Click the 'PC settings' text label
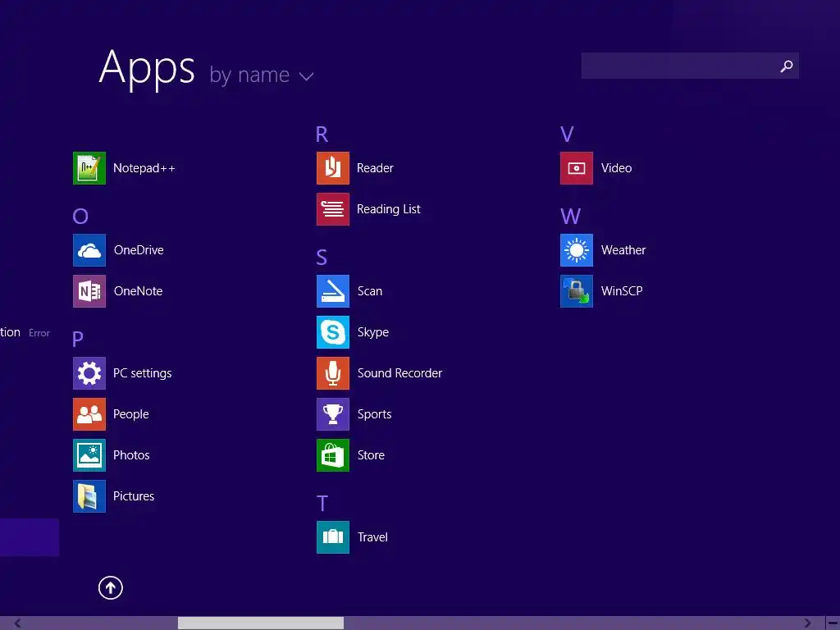The height and width of the screenshot is (630, 840). point(143,373)
